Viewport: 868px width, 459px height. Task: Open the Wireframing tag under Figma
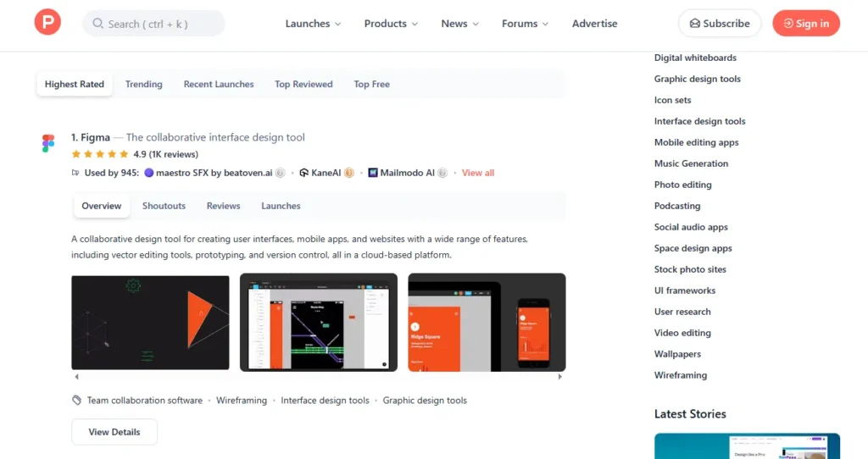coord(242,401)
